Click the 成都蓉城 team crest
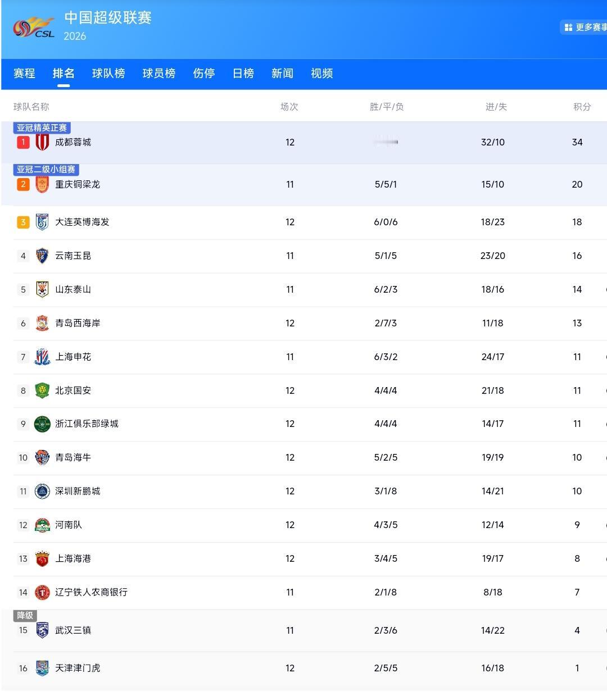The image size is (607, 700). click(42, 142)
